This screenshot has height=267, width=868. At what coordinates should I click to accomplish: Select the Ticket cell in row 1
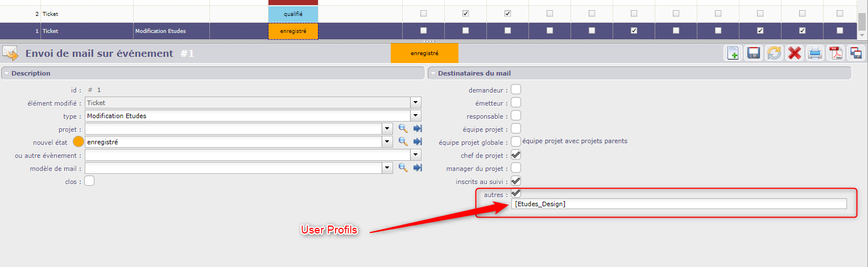(x=86, y=31)
